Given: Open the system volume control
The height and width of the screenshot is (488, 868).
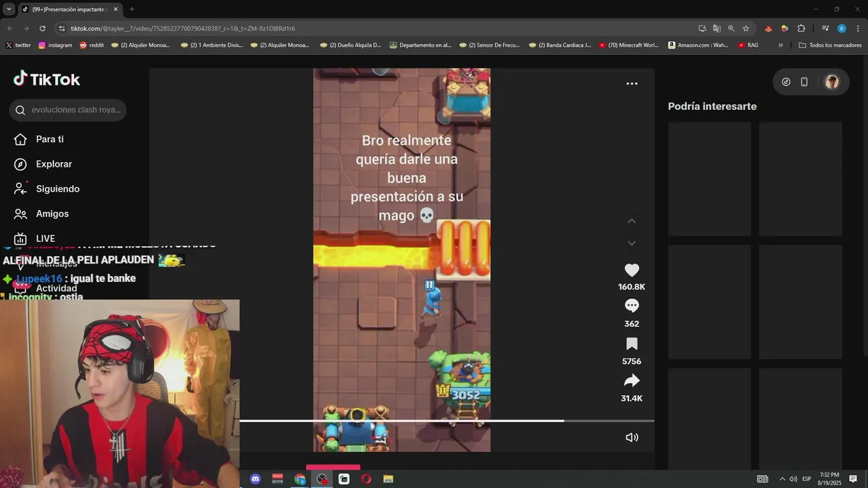Looking at the screenshot, I should coord(793,479).
